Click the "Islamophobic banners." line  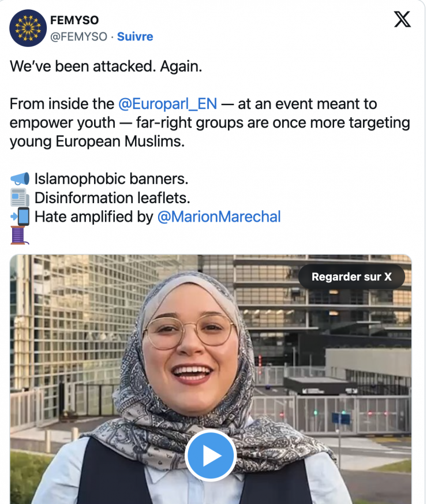pyautogui.click(x=111, y=179)
